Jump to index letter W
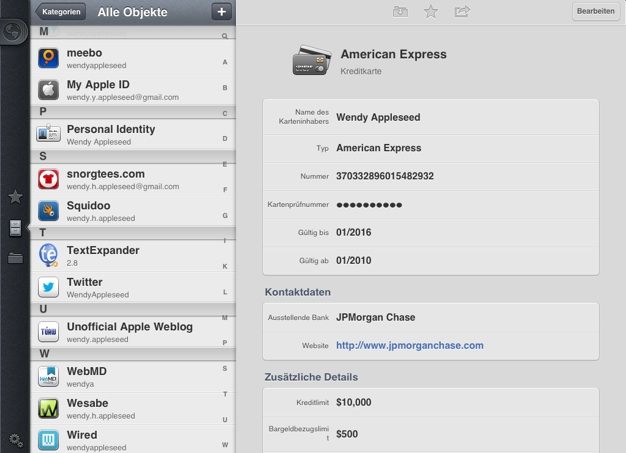Viewport: 626px width, 453px height. coord(225,445)
